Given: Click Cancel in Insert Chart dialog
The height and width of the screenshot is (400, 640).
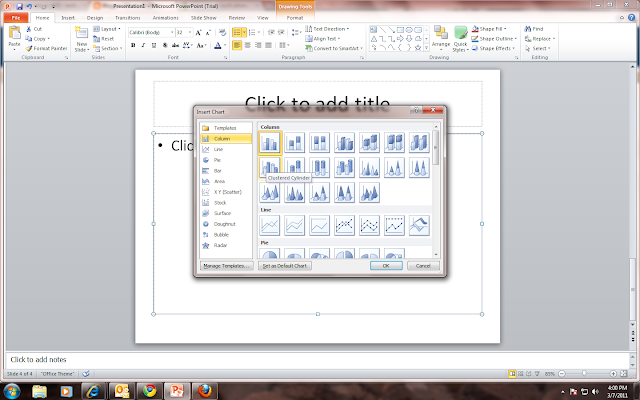Looking at the screenshot, I should (x=423, y=266).
